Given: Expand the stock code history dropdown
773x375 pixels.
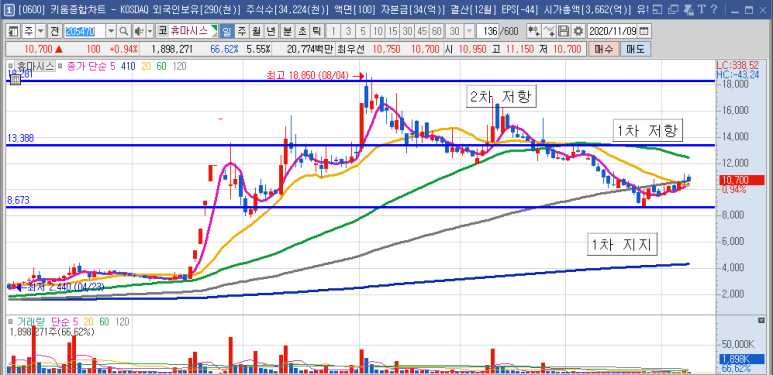Looking at the screenshot, I should tap(111, 32).
